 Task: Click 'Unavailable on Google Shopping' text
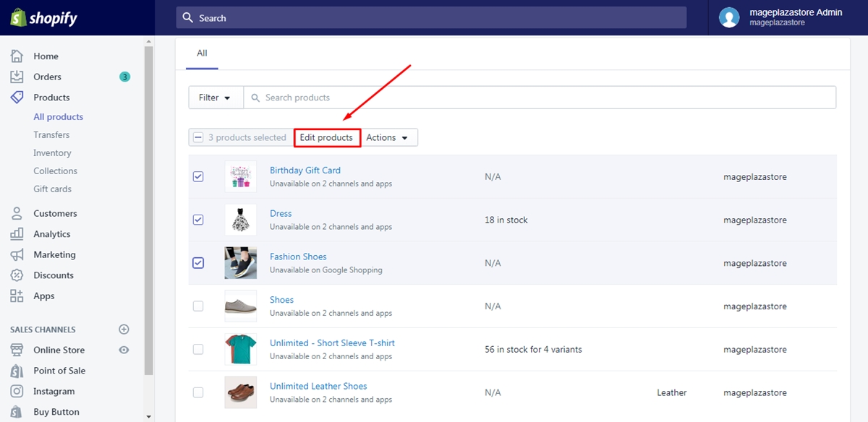click(x=326, y=270)
